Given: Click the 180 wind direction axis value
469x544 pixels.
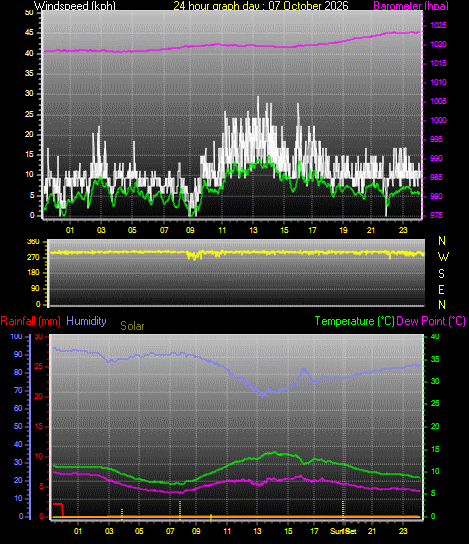Looking at the screenshot, I should 33,273.
